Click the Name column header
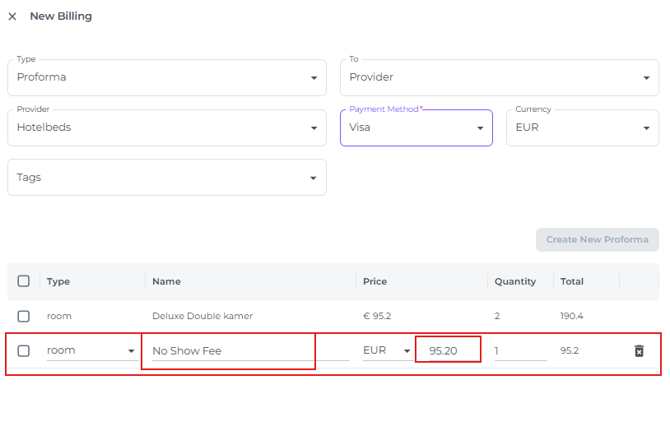The width and height of the screenshot is (670, 431). 166,282
